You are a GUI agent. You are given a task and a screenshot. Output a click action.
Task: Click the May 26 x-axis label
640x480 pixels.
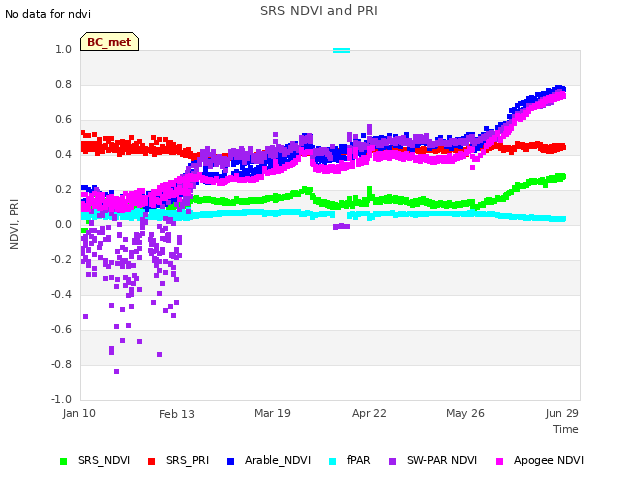pos(465,413)
